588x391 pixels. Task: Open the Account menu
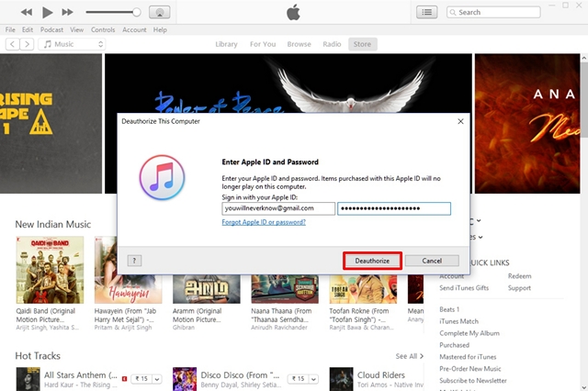(134, 29)
